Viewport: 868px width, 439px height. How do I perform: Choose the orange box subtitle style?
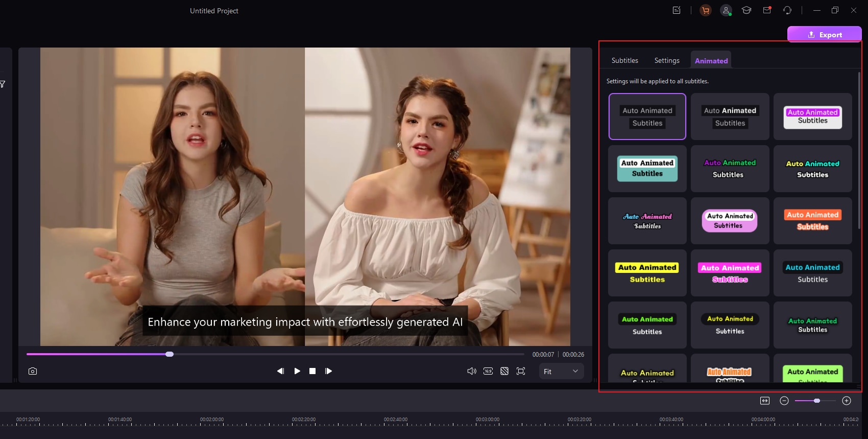click(813, 221)
